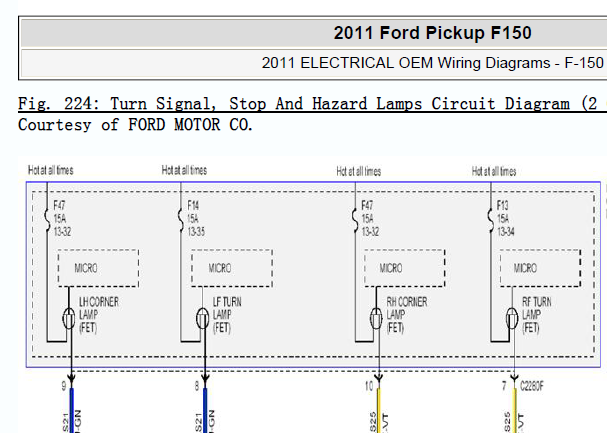Image resolution: width=607 pixels, height=433 pixels.
Task: Click MICRO box above LF TURN LAMP
Action: pos(232,268)
